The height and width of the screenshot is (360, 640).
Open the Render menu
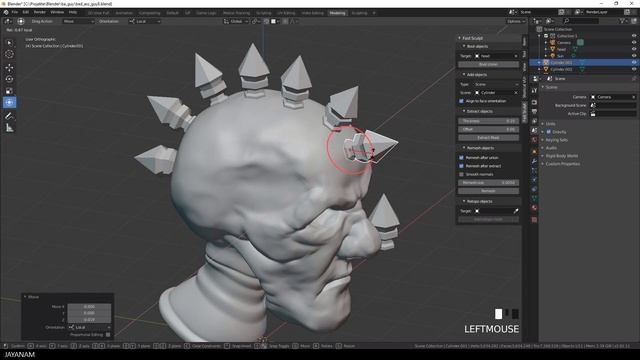(40, 12)
